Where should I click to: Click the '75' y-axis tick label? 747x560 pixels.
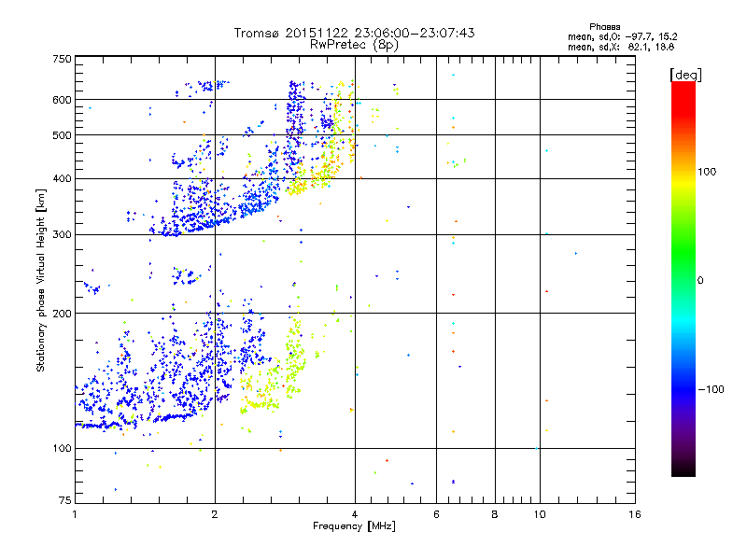click(65, 500)
